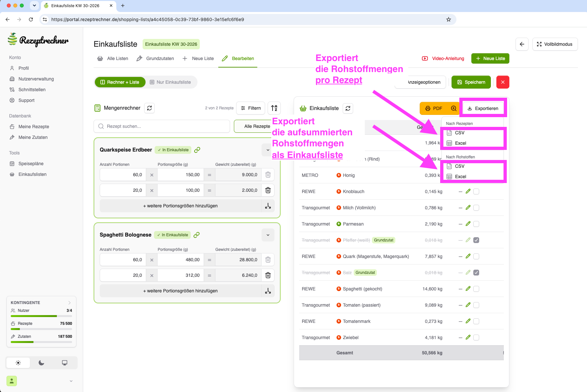Check the Parmesan checkbox
Viewport: 587px width, 392px height.
point(476,224)
